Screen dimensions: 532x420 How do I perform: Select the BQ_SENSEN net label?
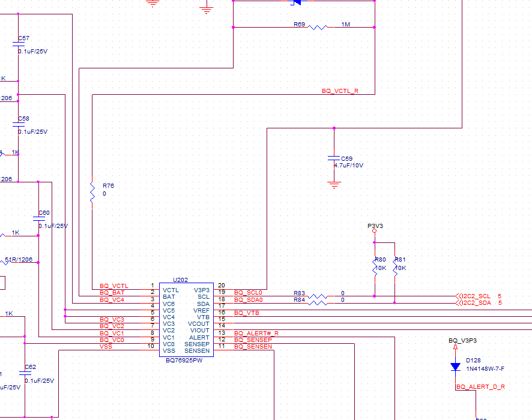pos(253,346)
